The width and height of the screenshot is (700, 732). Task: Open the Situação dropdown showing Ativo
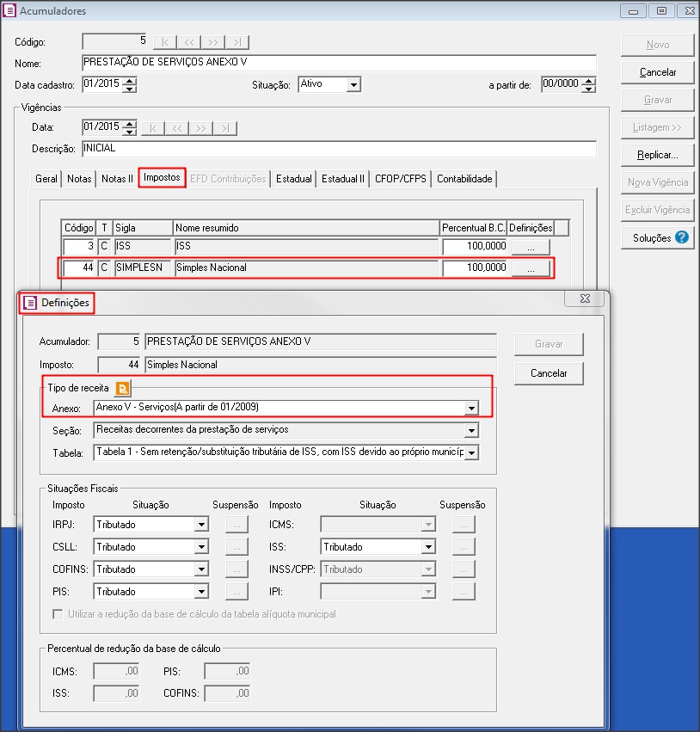click(353, 85)
